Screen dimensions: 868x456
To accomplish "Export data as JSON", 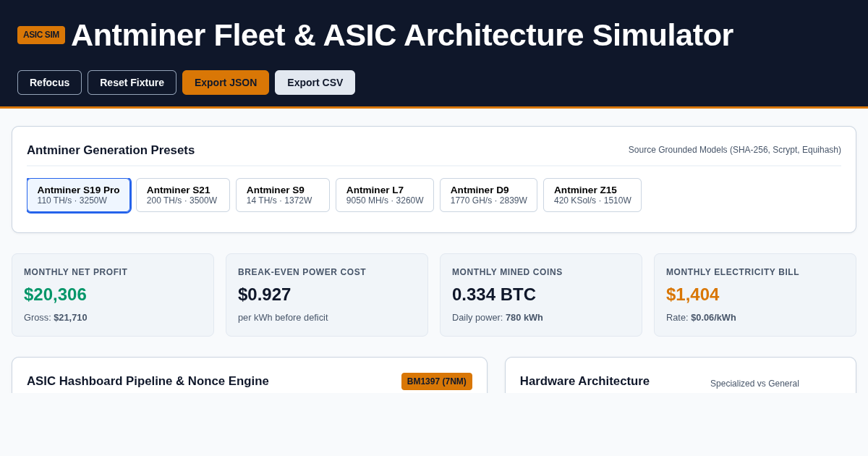I will [226, 83].
